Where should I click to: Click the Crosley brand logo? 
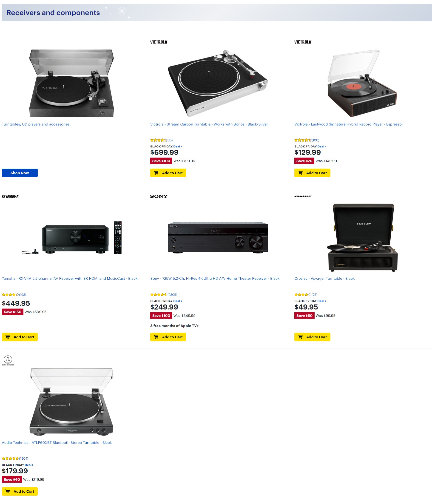(x=303, y=196)
